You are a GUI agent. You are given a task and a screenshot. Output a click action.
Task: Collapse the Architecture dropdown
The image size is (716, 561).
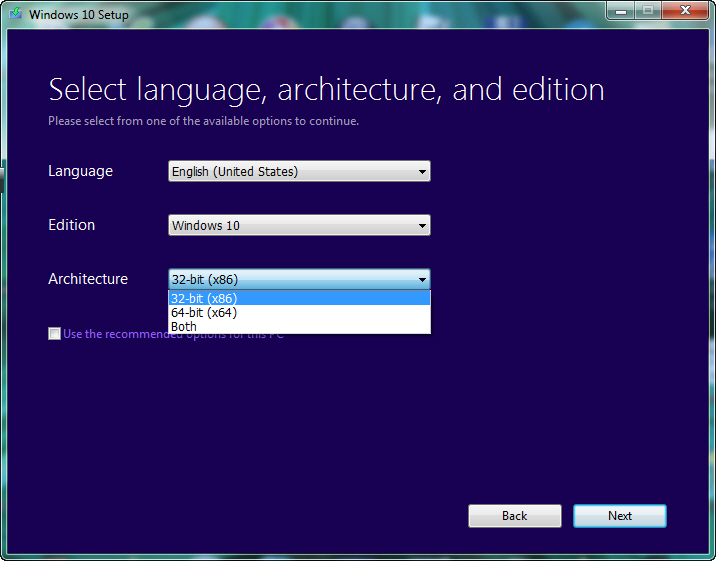[x=299, y=279]
